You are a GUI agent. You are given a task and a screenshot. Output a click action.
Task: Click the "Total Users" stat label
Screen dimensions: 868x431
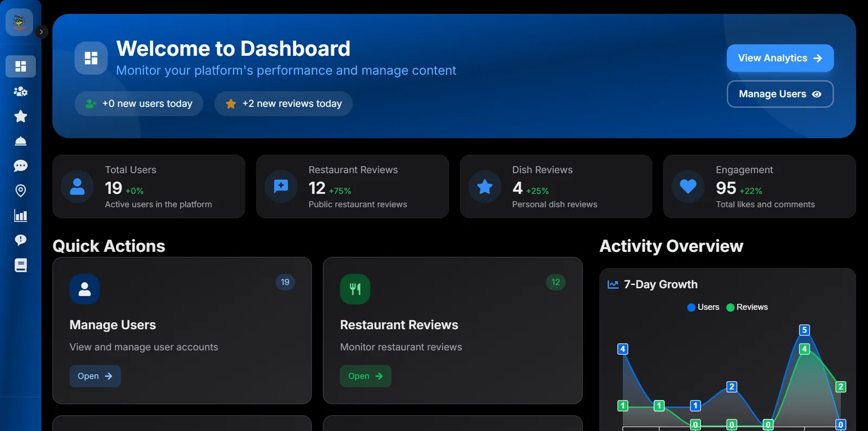[131, 170]
